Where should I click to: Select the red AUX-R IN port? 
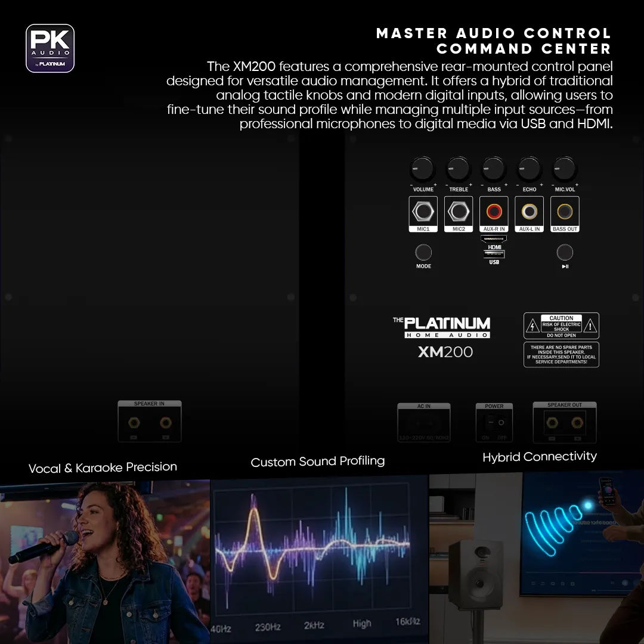click(494, 211)
